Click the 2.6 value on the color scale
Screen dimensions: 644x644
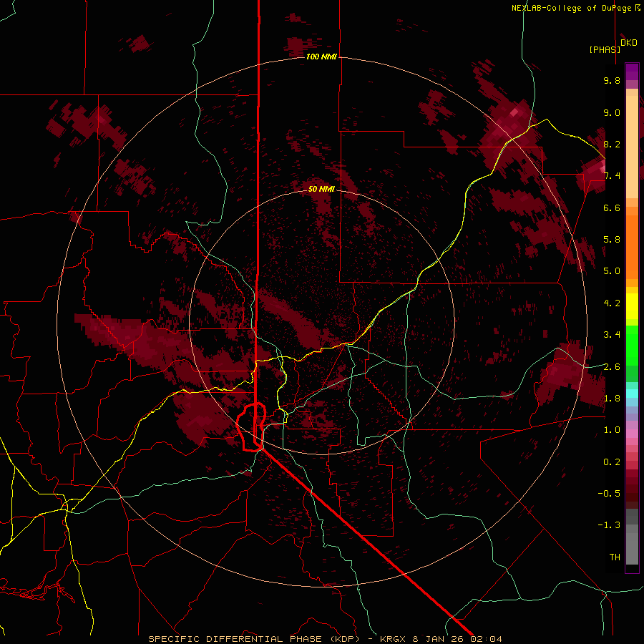pyautogui.click(x=612, y=367)
